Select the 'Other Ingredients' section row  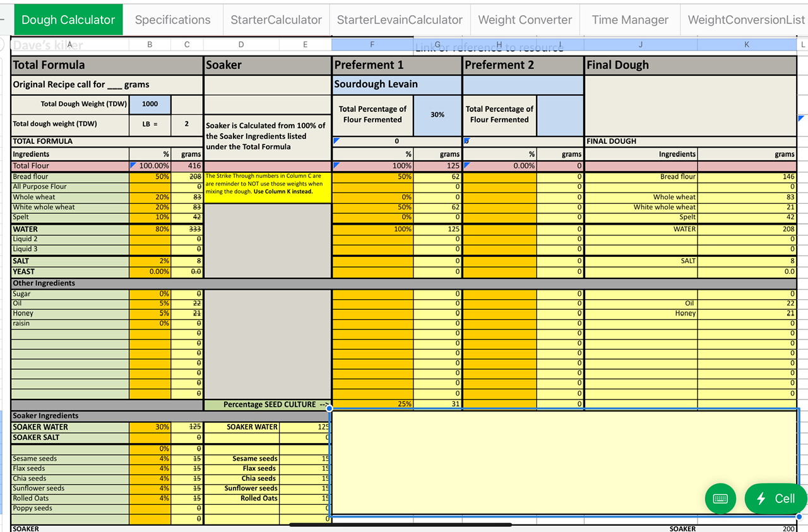click(404, 283)
